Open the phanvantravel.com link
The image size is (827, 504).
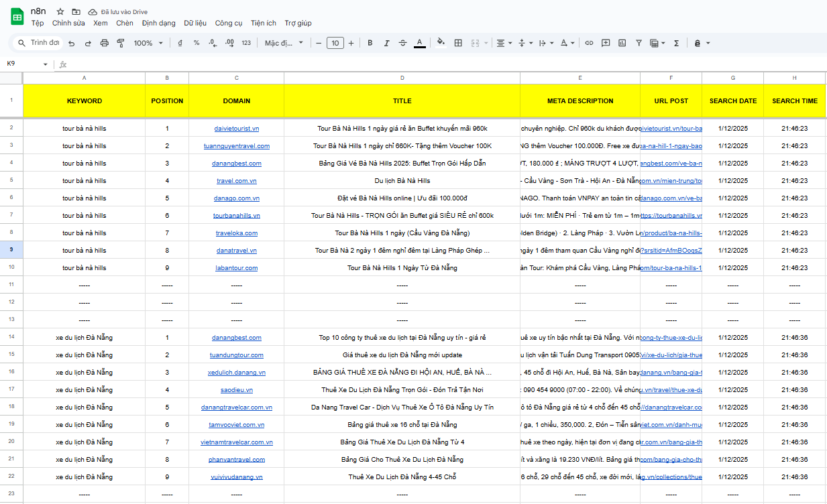pyautogui.click(x=237, y=460)
